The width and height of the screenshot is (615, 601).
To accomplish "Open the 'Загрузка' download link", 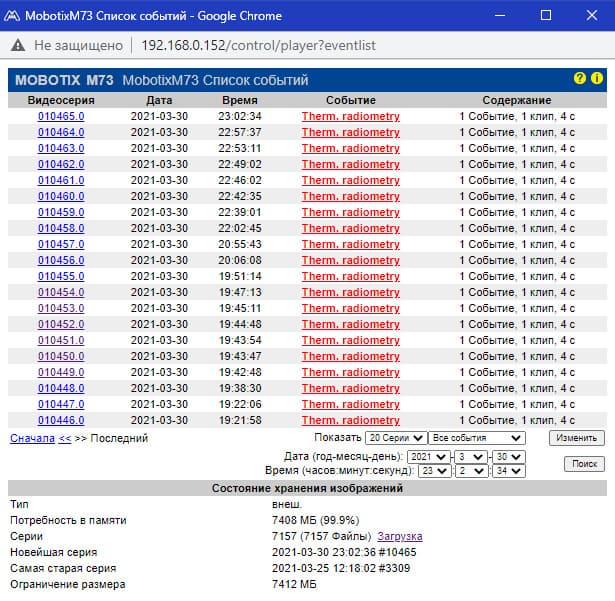I will (400, 536).
